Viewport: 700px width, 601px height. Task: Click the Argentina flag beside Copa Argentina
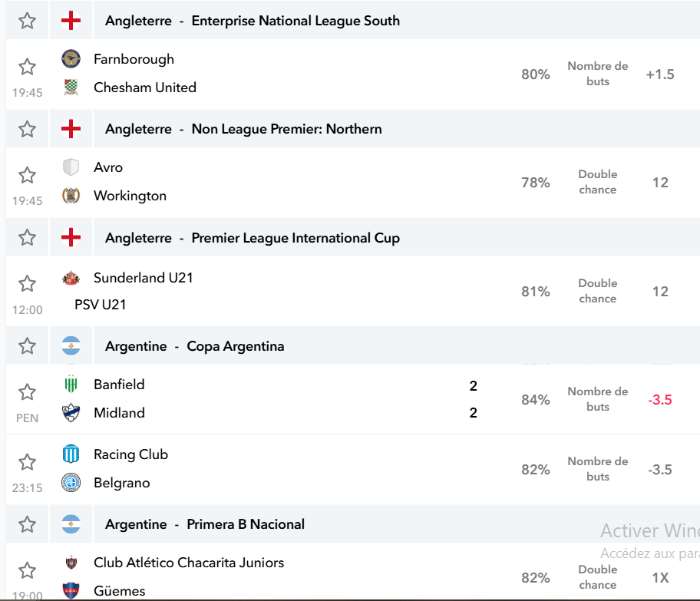tap(71, 346)
